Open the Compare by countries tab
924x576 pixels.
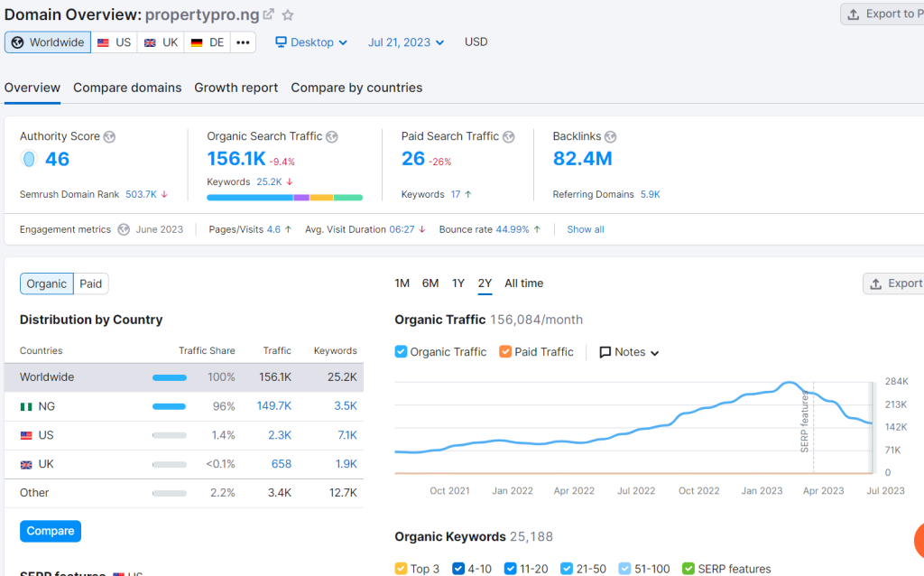(356, 88)
